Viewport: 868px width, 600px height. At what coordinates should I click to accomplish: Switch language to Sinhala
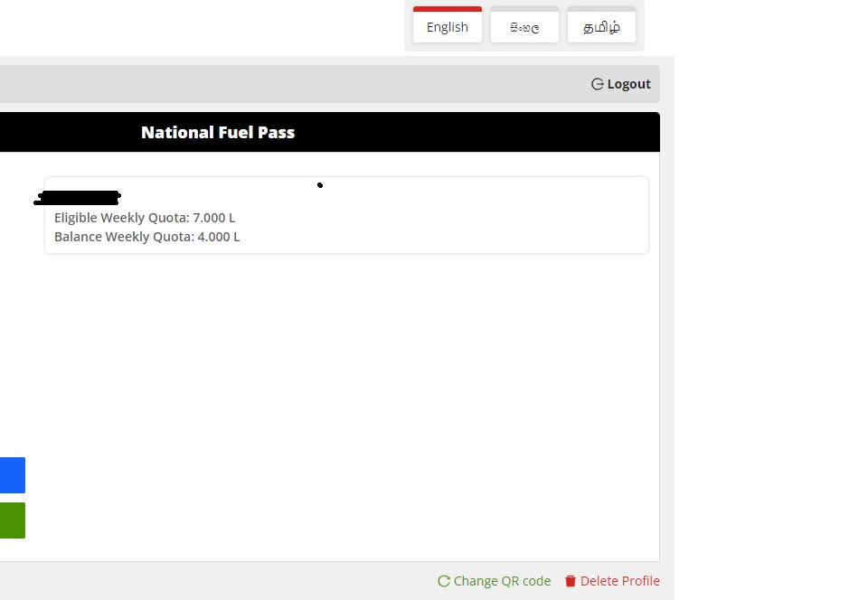[x=524, y=25]
